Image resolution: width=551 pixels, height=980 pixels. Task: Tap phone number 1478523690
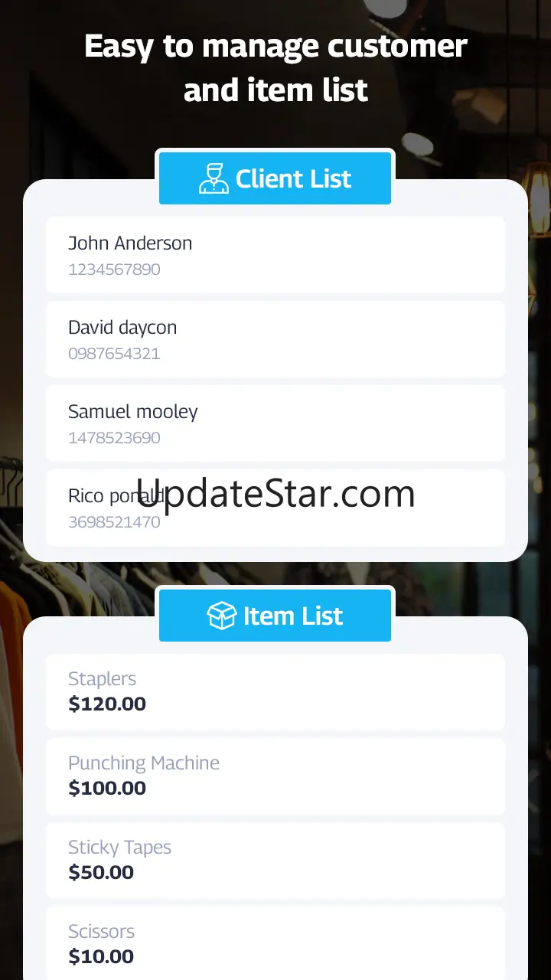pyautogui.click(x=114, y=438)
